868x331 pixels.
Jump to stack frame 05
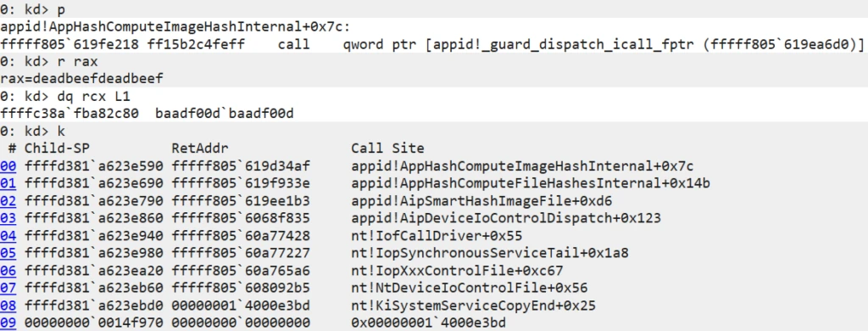coord(8,254)
